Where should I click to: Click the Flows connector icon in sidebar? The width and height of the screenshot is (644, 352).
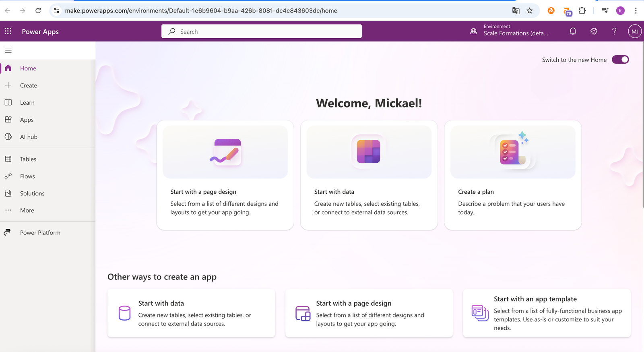(8, 176)
